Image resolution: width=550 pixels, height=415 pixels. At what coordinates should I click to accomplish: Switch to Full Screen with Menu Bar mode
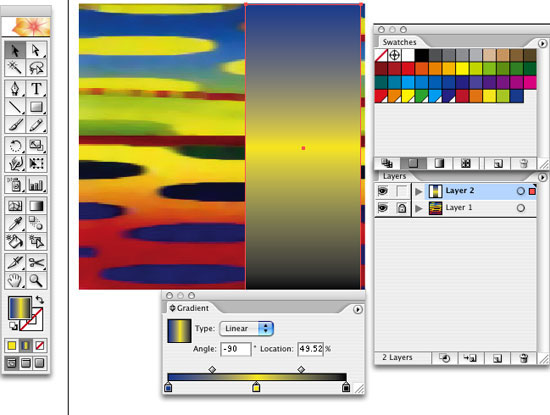tap(26, 363)
